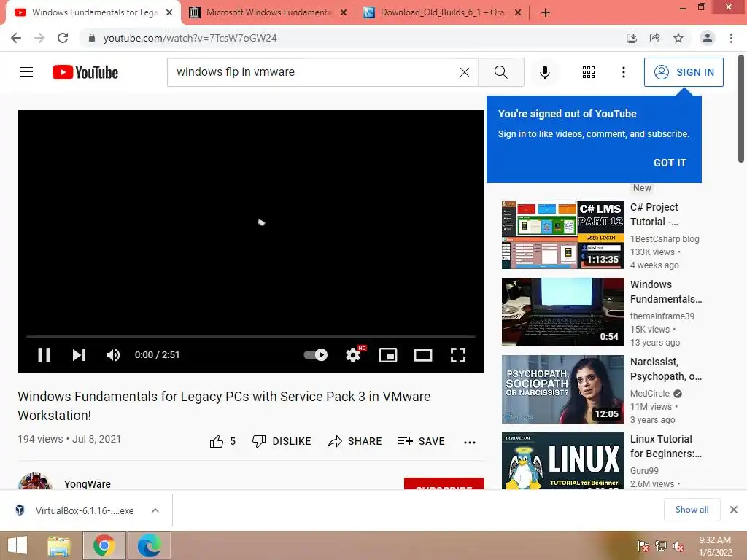Start voice search with the microphone
This screenshot has height=560, width=747.
click(544, 72)
